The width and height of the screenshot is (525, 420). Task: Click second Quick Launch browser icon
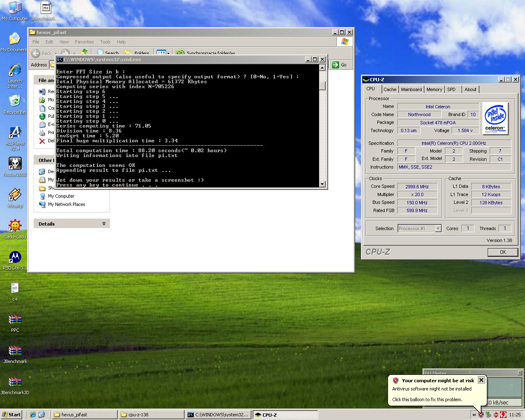pyautogui.click(x=41, y=415)
